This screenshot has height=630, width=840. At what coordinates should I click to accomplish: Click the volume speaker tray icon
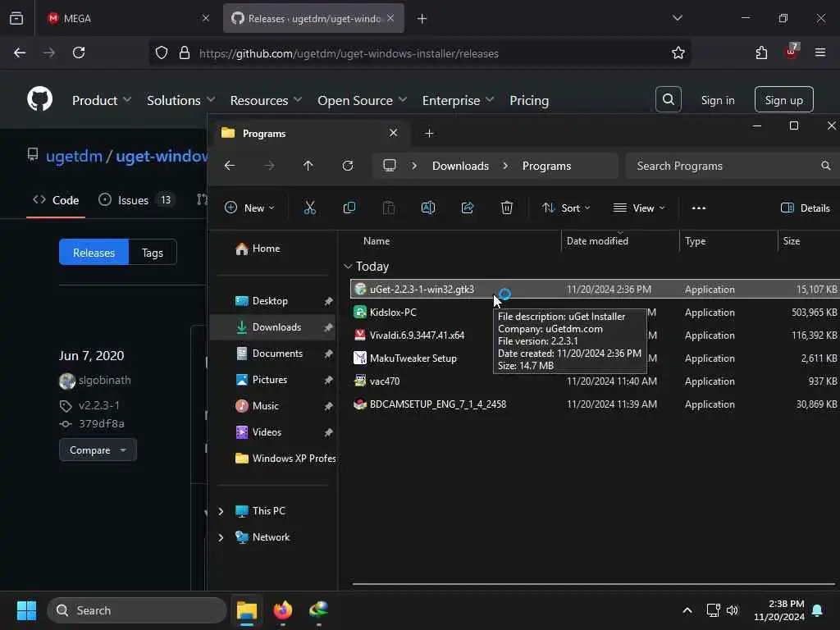[733, 610]
